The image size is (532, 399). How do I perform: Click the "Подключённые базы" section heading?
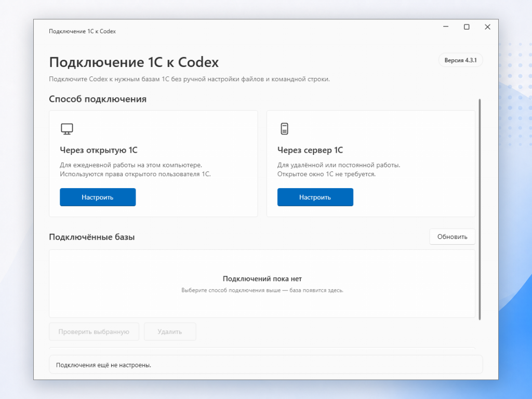pos(92,237)
